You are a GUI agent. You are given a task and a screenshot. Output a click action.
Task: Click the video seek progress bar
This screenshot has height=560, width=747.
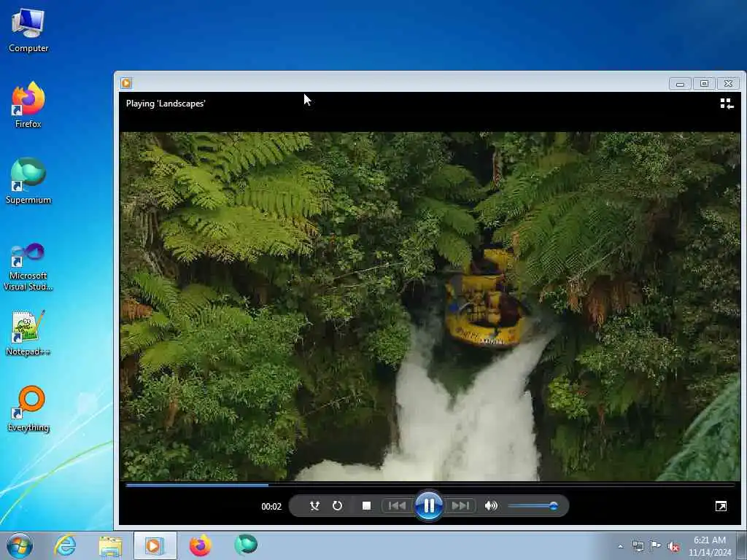click(x=430, y=485)
